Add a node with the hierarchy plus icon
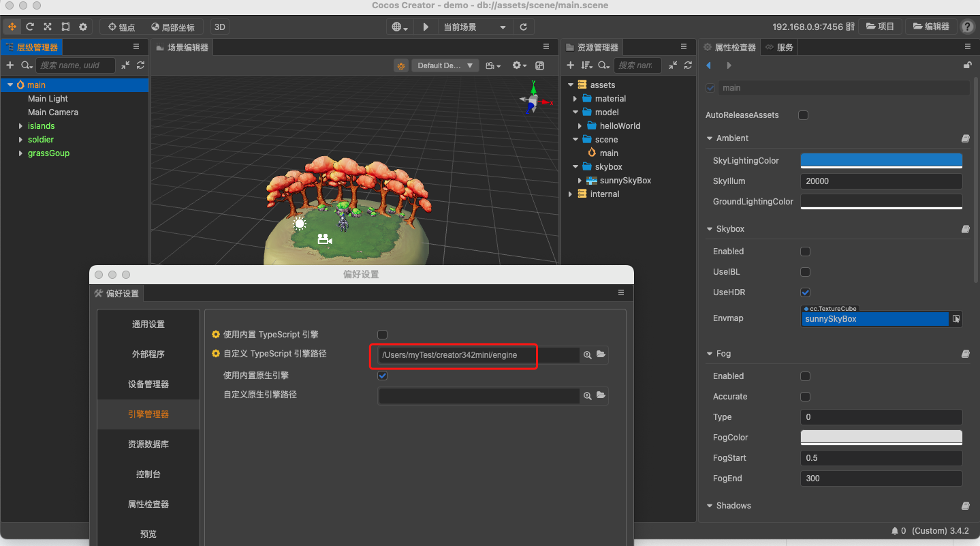The height and width of the screenshot is (546, 980). coord(10,65)
